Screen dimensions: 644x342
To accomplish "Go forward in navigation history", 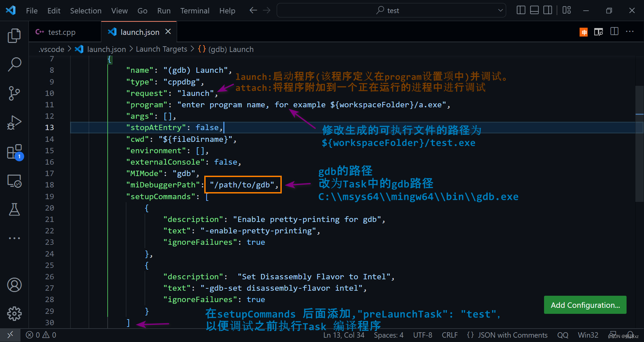I will coord(267,10).
